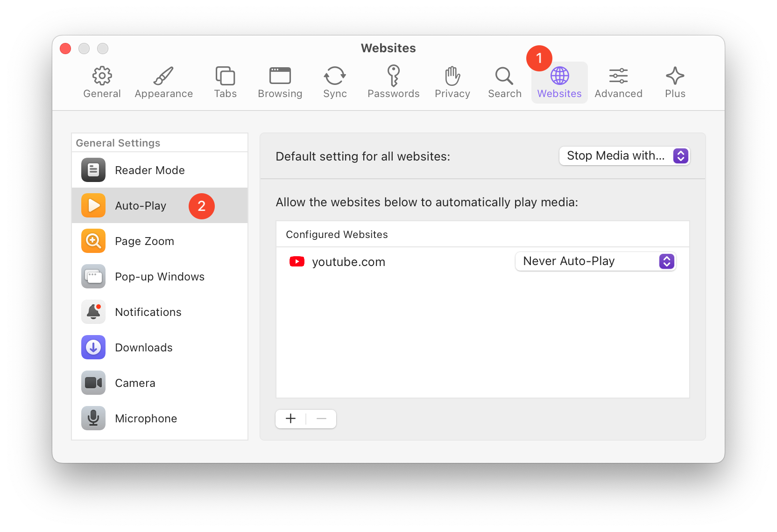This screenshot has width=777, height=532.
Task: Switch to the General tab label
Action: pyautogui.click(x=102, y=93)
